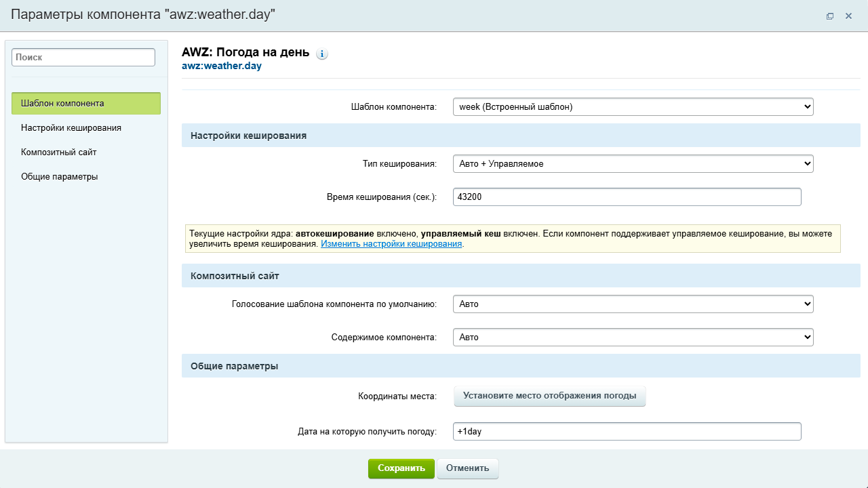Click the info icon beside "AWZ: Погода на день"
868x488 pixels.
322,54
